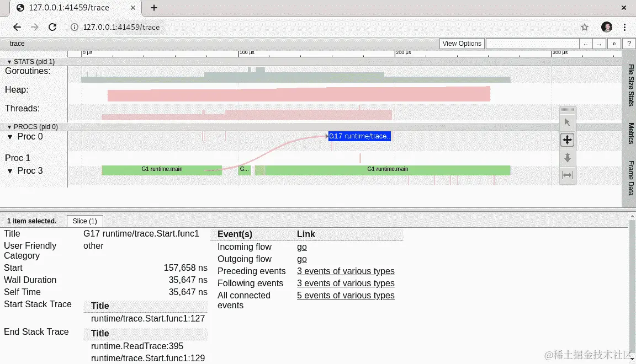This screenshot has height=364, width=636.
Task: Go forward in browser history
Action: [34, 27]
